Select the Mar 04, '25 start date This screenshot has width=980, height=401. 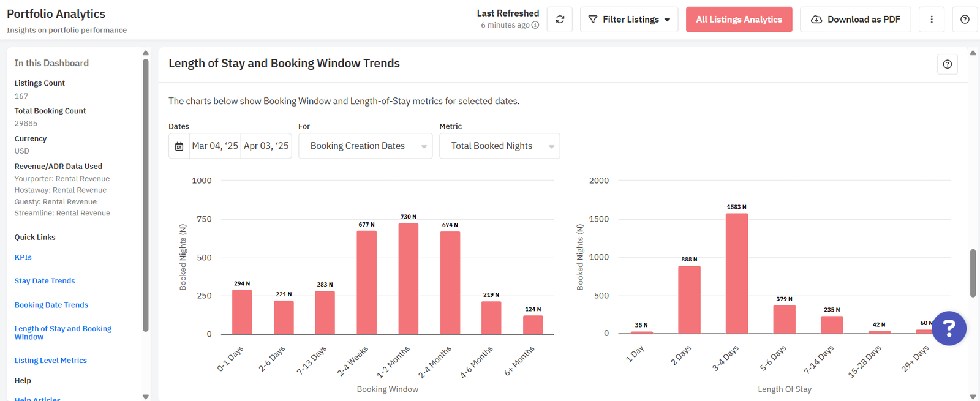pyautogui.click(x=215, y=146)
